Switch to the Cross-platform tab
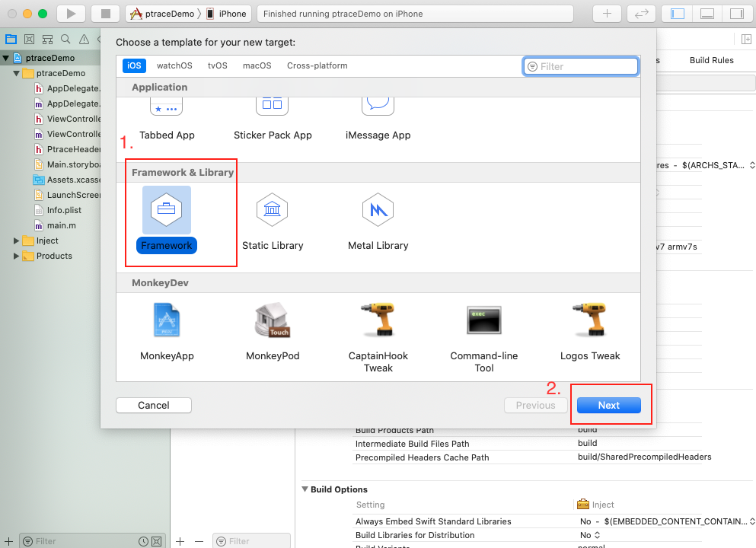The height and width of the screenshot is (548, 756). (317, 65)
